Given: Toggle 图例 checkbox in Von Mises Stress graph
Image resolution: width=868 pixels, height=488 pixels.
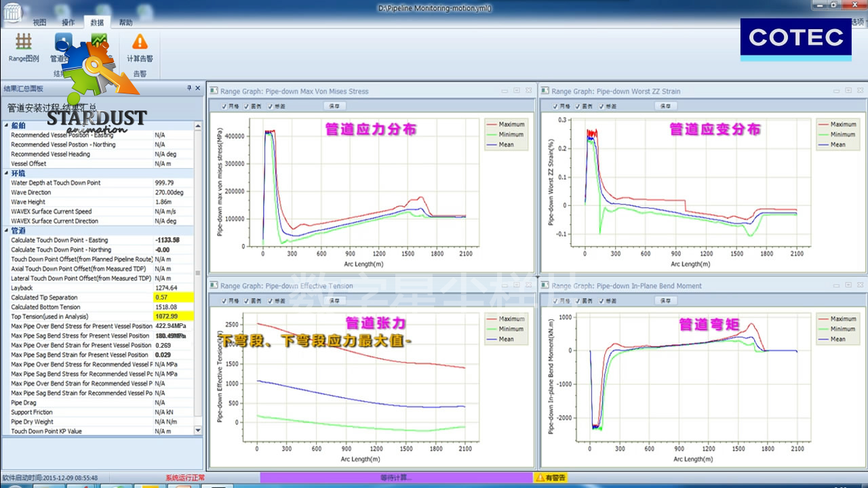Looking at the screenshot, I should pyautogui.click(x=248, y=106).
